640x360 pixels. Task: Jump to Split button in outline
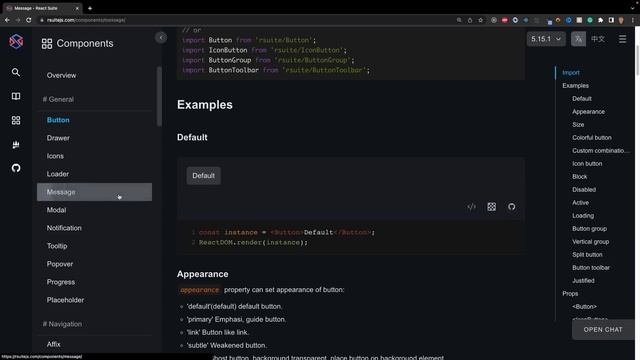[587, 255]
